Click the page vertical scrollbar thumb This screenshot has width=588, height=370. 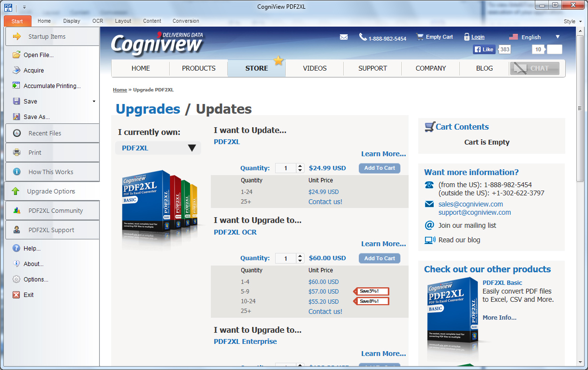click(580, 107)
